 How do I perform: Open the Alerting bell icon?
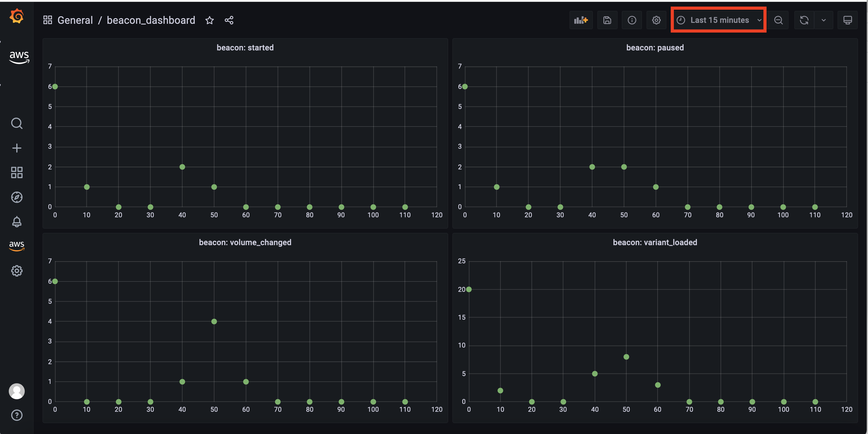tap(17, 222)
